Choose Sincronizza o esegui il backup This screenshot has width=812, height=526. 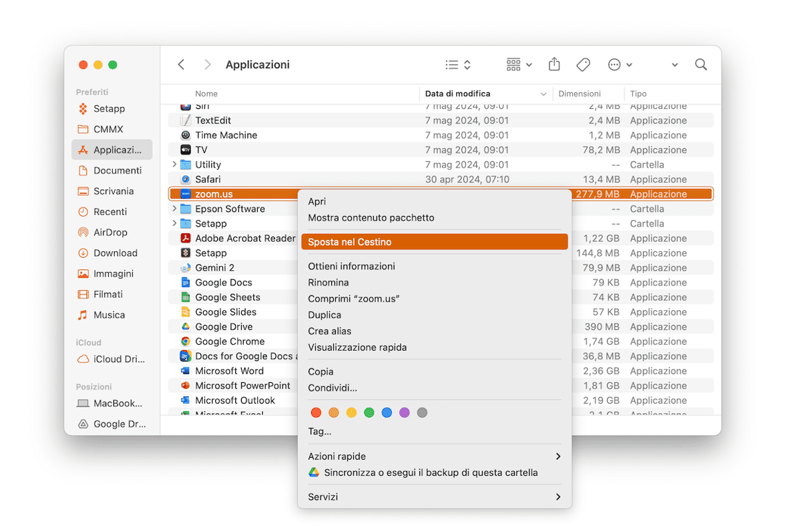(434, 473)
